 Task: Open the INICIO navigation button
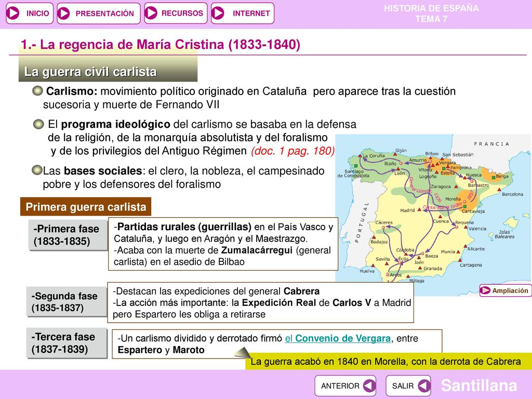click(x=30, y=13)
